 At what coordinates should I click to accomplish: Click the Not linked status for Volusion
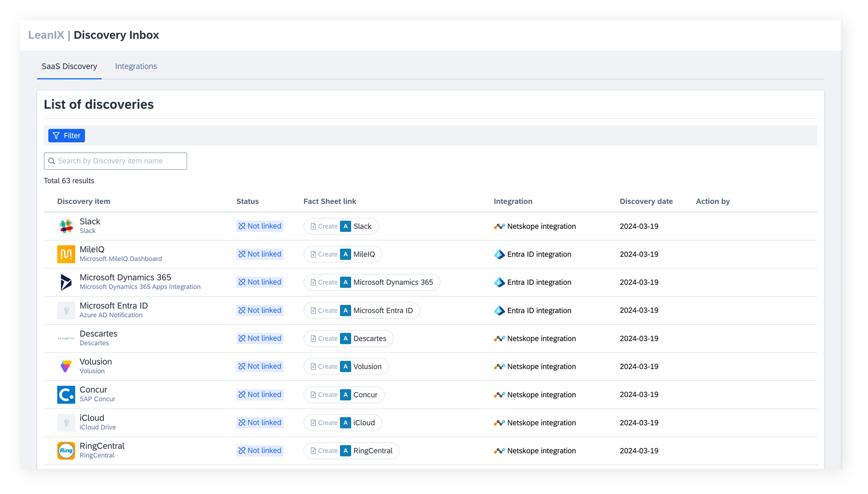(x=260, y=366)
